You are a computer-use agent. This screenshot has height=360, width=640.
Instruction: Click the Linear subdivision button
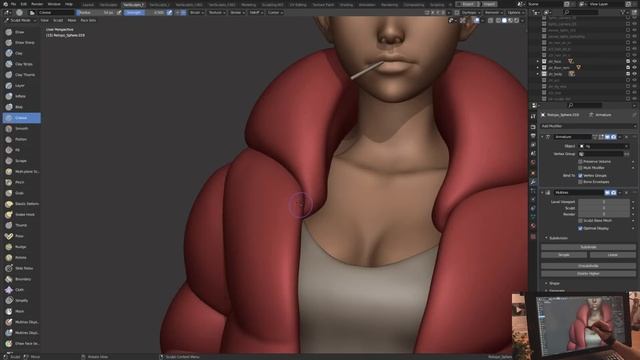(613, 255)
